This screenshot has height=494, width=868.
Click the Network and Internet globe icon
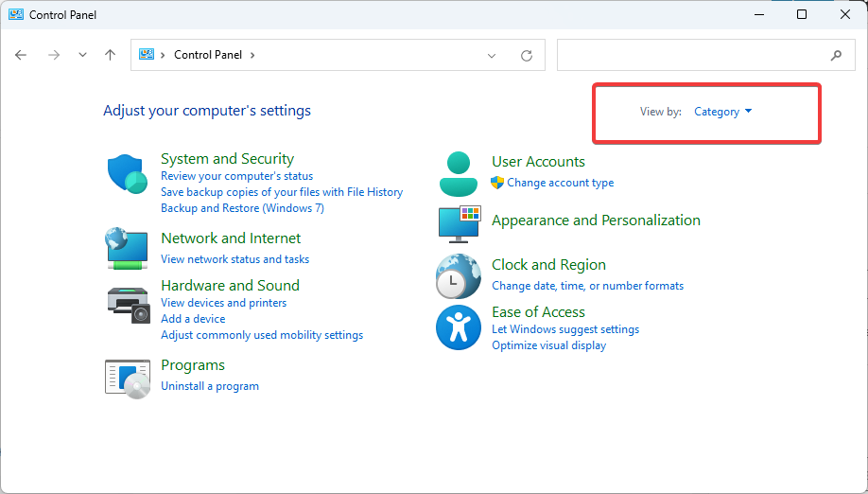pyautogui.click(x=127, y=248)
